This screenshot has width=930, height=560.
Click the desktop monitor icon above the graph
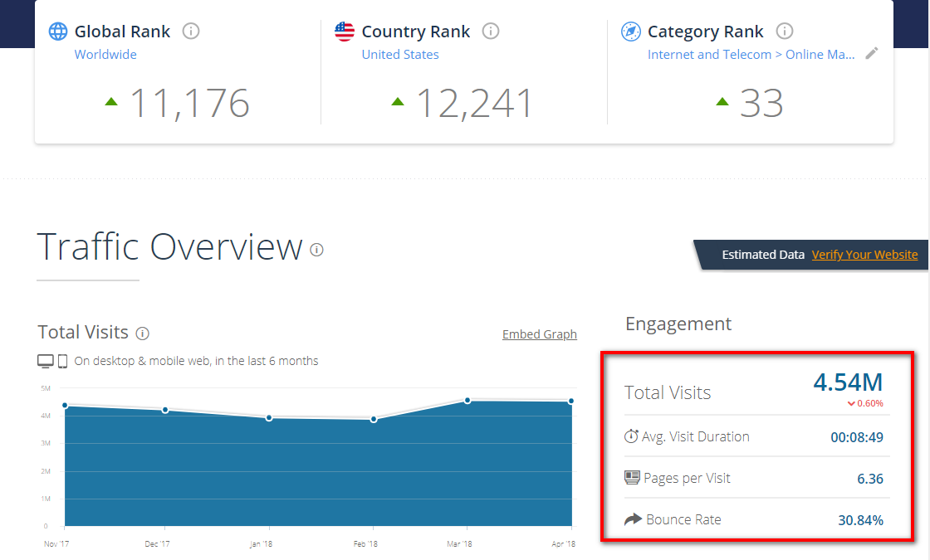pos(46,361)
